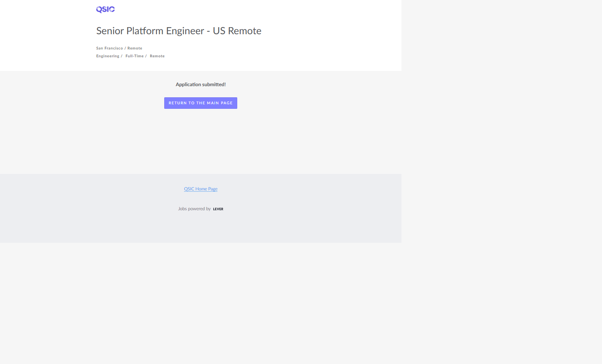This screenshot has width=602, height=364.
Task: Click the word 'submitted!' in the confirmation
Action: click(x=214, y=85)
